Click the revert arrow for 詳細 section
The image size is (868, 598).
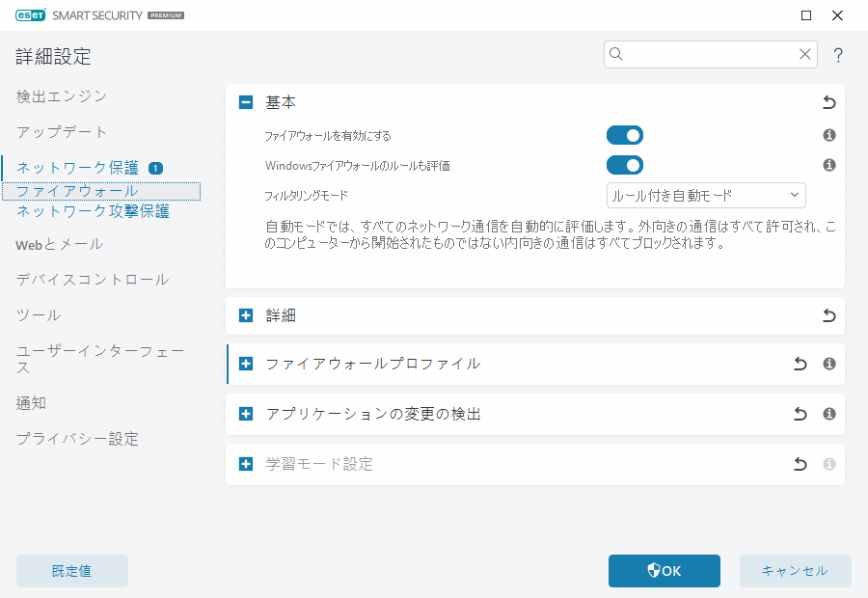click(x=828, y=314)
